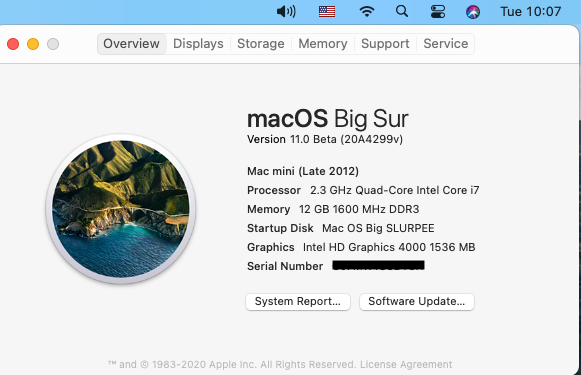
Task: Open the Storage tab
Action: tap(261, 44)
